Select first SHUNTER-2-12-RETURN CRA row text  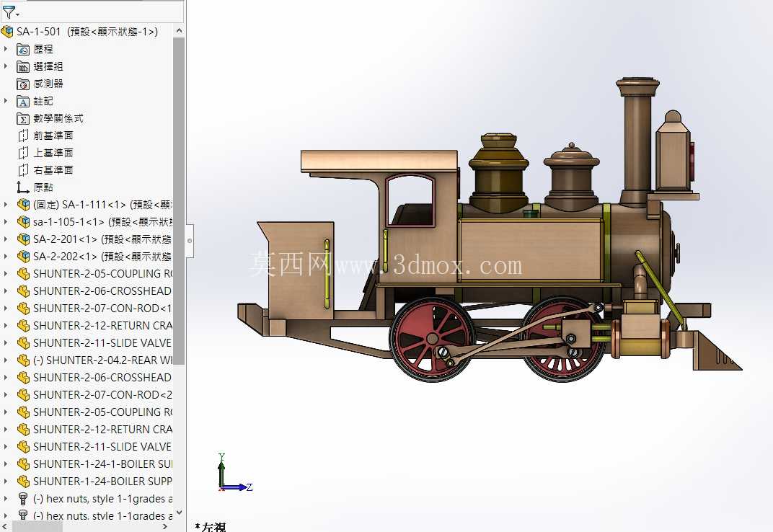102,325
